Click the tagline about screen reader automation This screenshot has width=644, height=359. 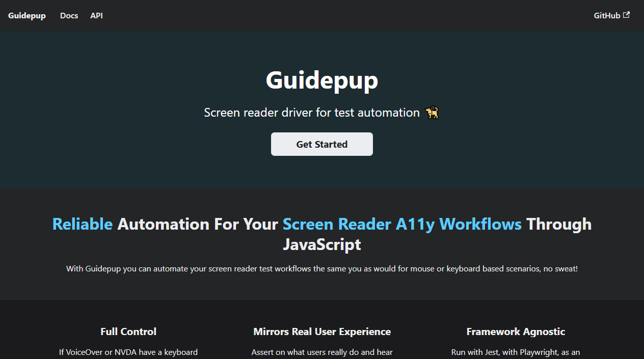point(316,112)
